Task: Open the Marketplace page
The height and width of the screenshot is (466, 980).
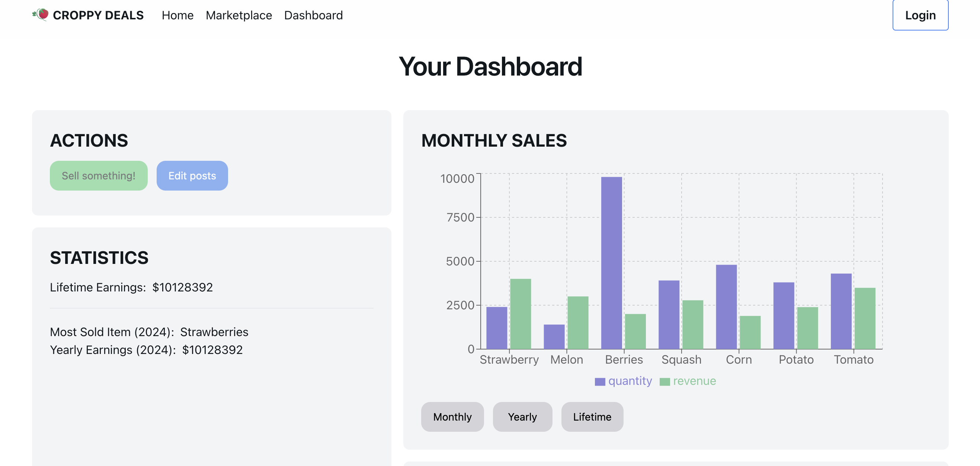Action: pos(238,15)
